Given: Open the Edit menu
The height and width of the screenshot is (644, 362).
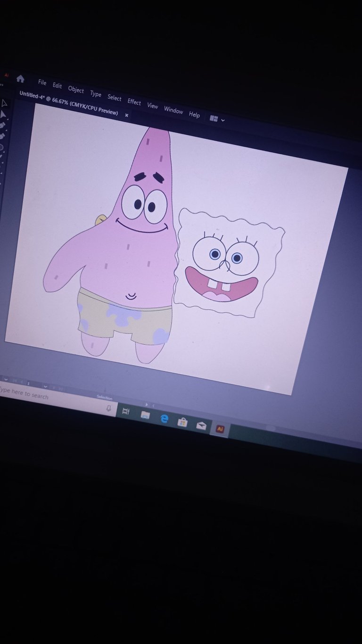Looking at the screenshot, I should 57,85.
